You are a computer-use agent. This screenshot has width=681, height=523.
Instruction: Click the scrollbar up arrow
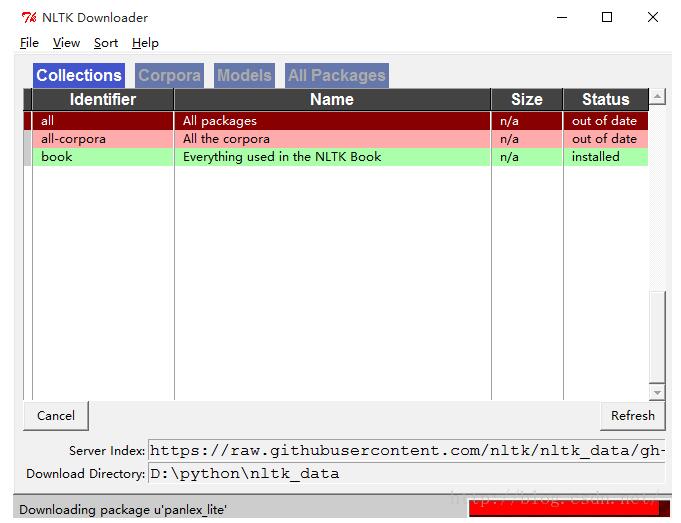657,96
